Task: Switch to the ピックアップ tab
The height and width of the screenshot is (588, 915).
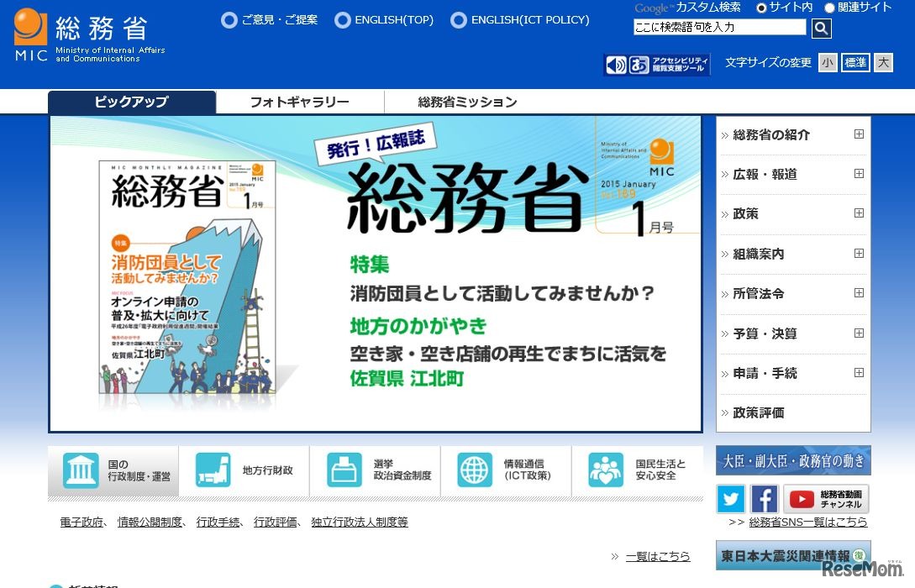Action: 132,102
